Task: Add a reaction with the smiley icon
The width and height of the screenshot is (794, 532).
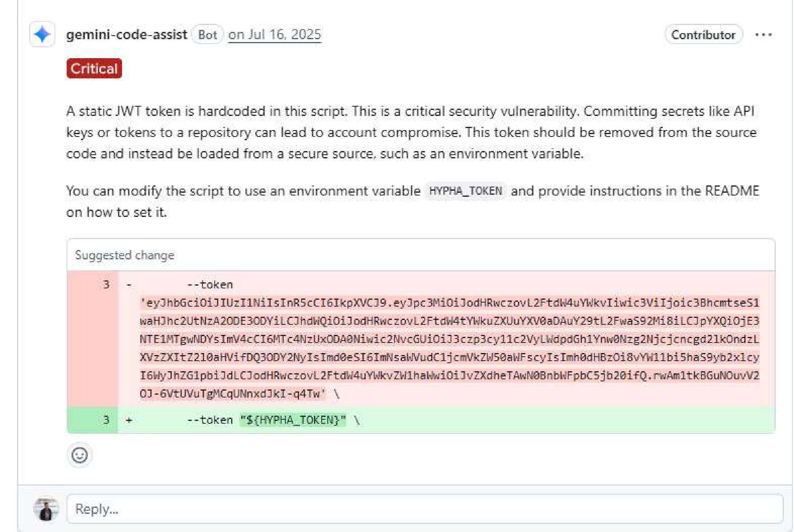Action: tap(80, 455)
